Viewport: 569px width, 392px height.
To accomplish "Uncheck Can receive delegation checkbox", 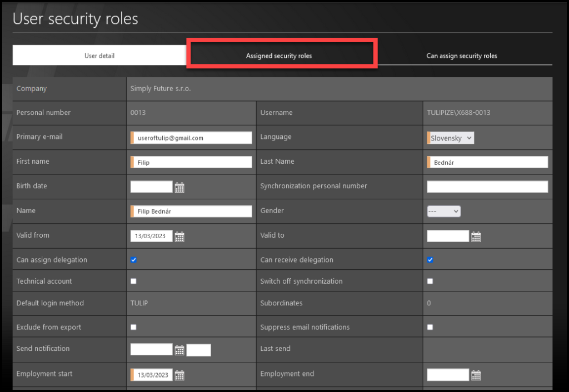I will [430, 260].
